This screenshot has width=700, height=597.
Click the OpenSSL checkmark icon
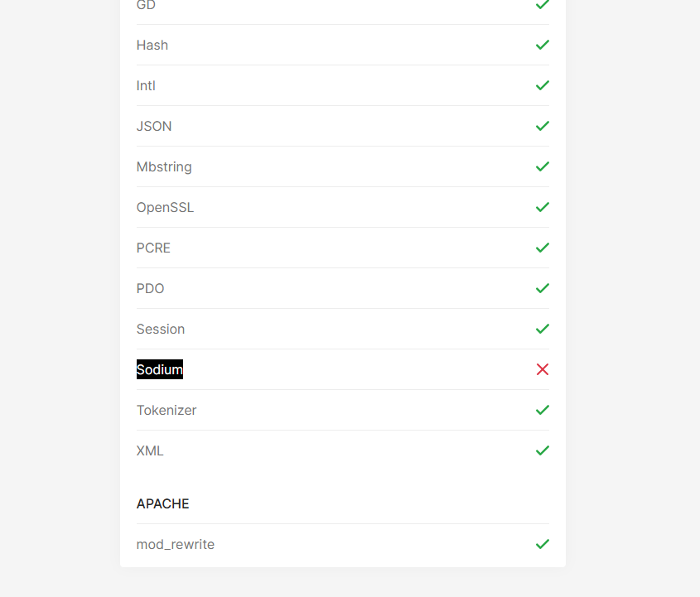click(x=543, y=208)
